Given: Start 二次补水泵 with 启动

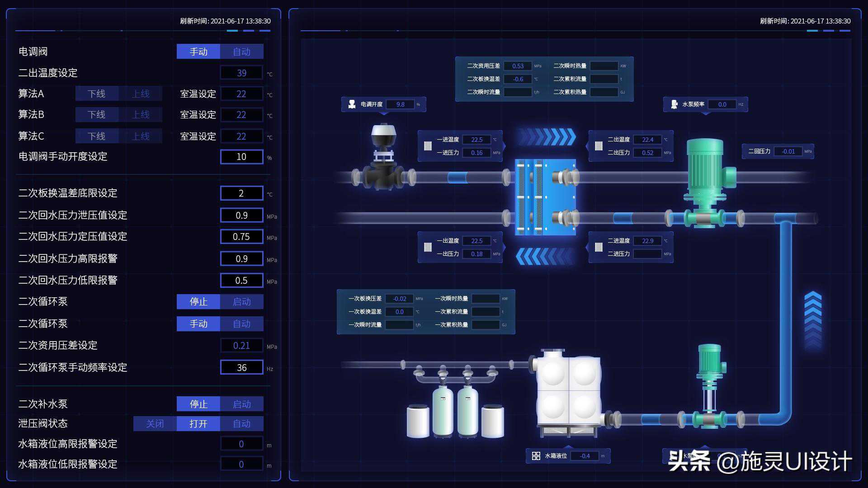Looking at the screenshot, I should pos(241,404).
